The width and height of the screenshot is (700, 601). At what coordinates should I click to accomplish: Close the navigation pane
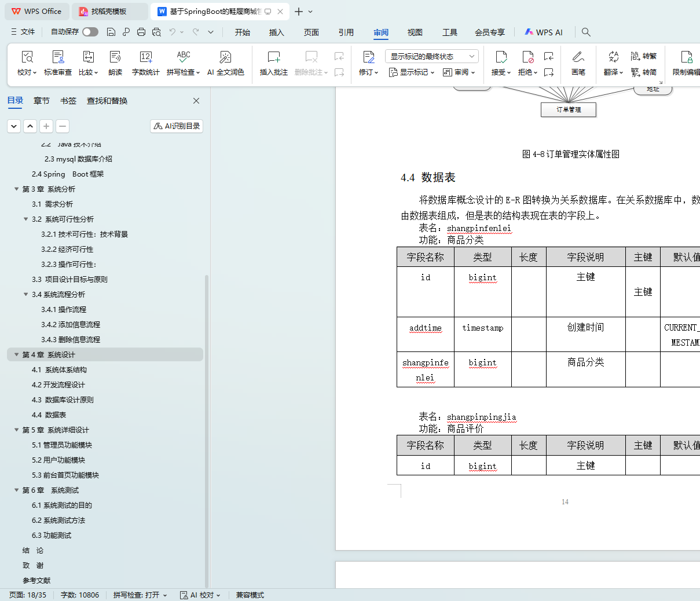196,101
